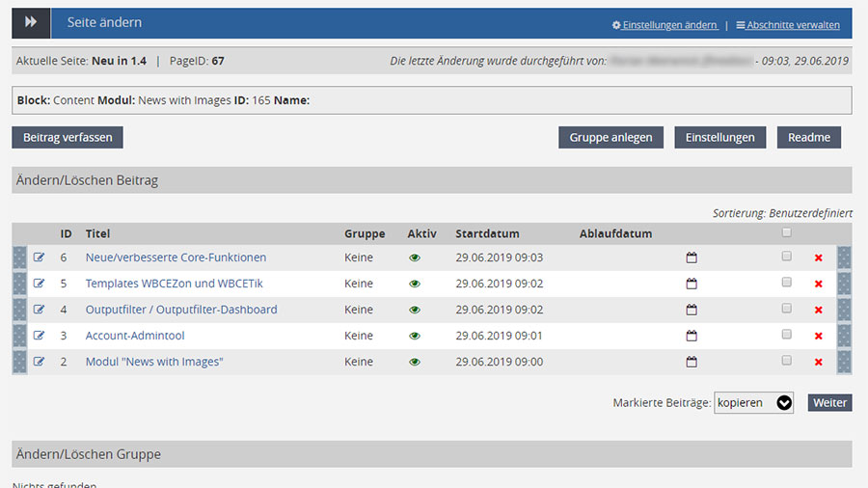Check the select-all checkbox in table header

pos(787,232)
